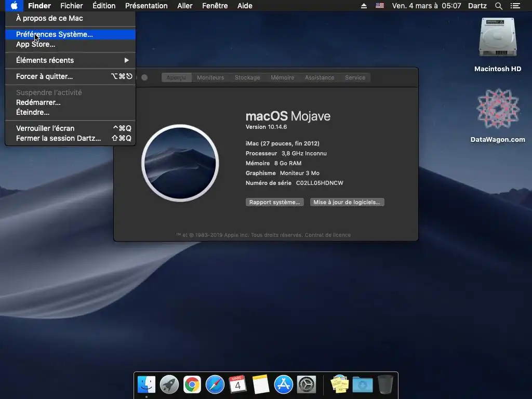532x399 pixels.
Task: Choose À propos de ce Mac
Action: pyautogui.click(x=70, y=18)
